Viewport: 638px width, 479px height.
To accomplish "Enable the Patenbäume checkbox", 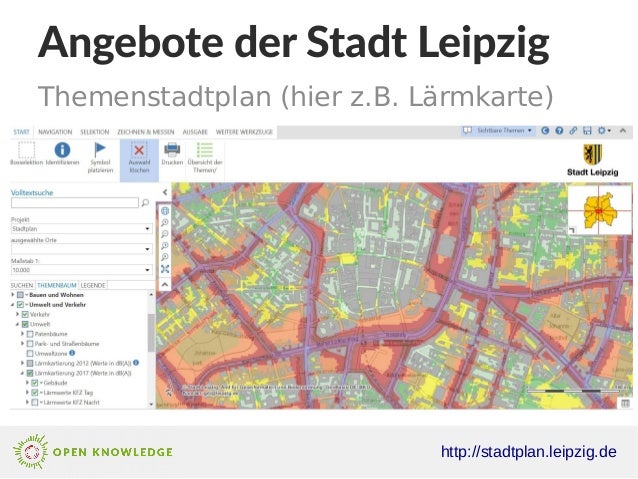I will pyautogui.click(x=30, y=334).
